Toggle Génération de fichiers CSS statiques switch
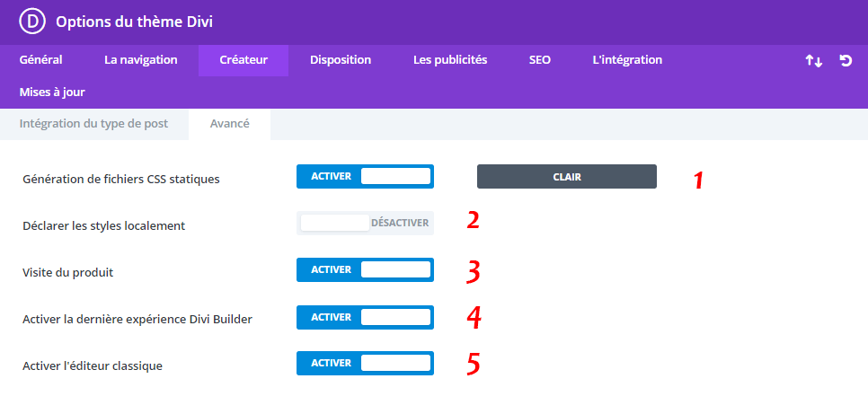The image size is (868, 405). (x=365, y=177)
